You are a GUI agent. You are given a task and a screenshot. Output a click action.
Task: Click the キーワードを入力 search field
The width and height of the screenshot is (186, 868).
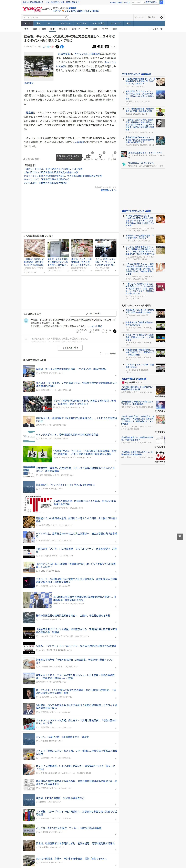click(x=44, y=18)
